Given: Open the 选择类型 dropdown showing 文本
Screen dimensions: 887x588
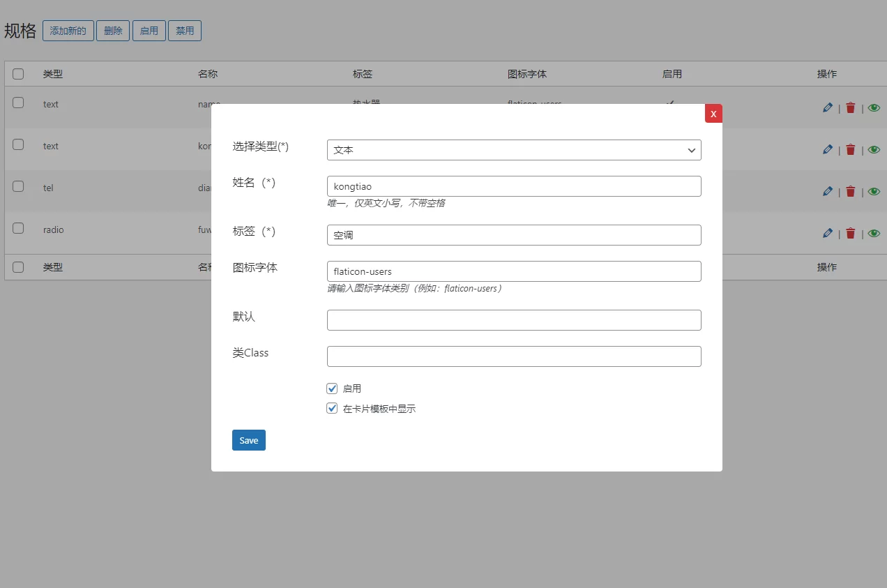Looking at the screenshot, I should click(514, 150).
